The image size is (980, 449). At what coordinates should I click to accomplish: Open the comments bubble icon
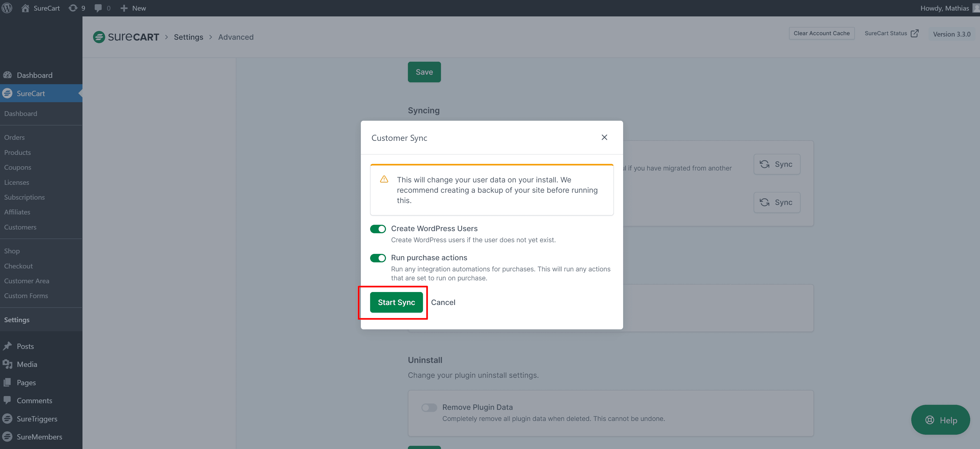click(98, 8)
